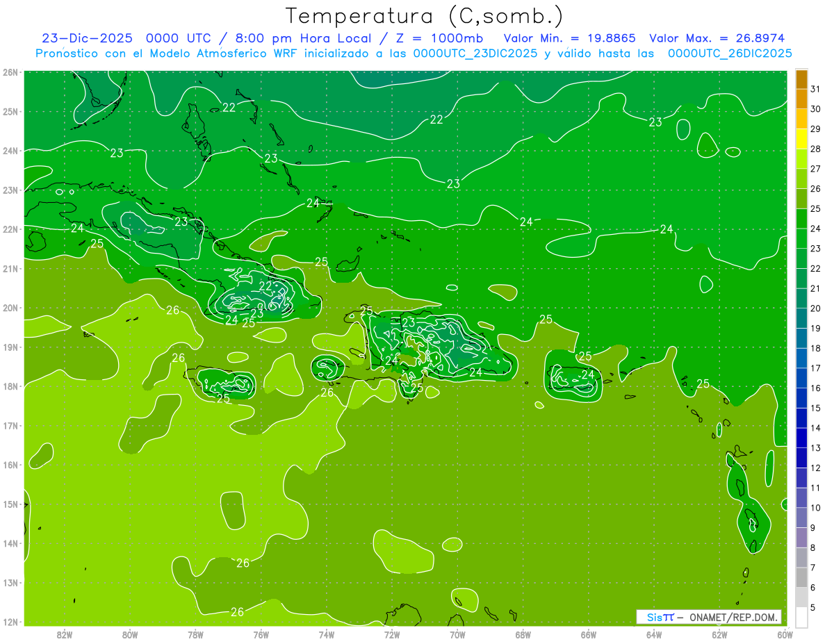
Task: Click the "SisTT - ONAMET/REP.DOM." credit label
Action: point(708,617)
